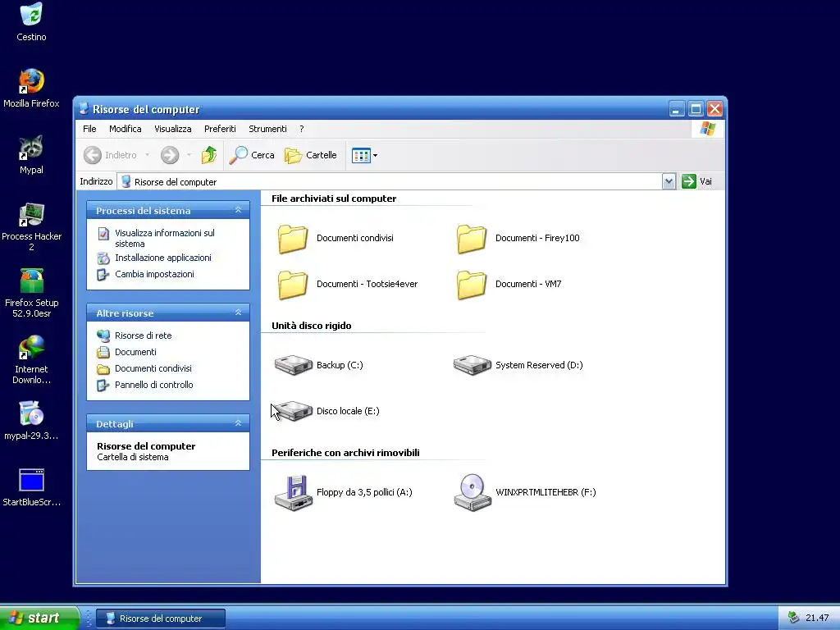This screenshot has height=630, width=840.
Task: Select WINXPRTMLITEHEBR (F:) CD drive
Action: (524, 493)
